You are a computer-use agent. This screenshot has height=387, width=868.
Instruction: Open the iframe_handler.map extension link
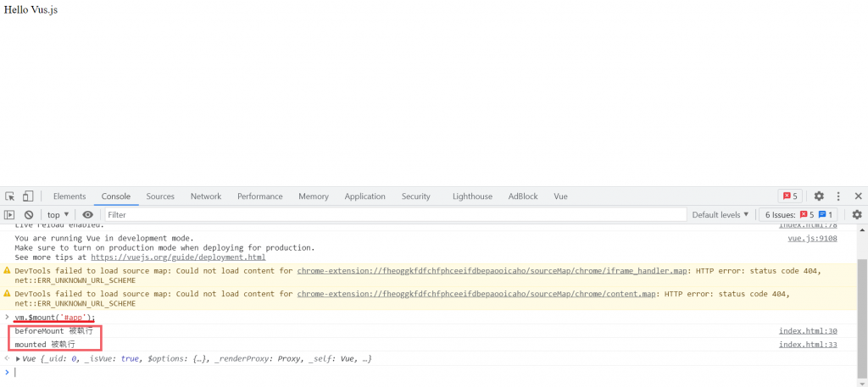click(493, 271)
